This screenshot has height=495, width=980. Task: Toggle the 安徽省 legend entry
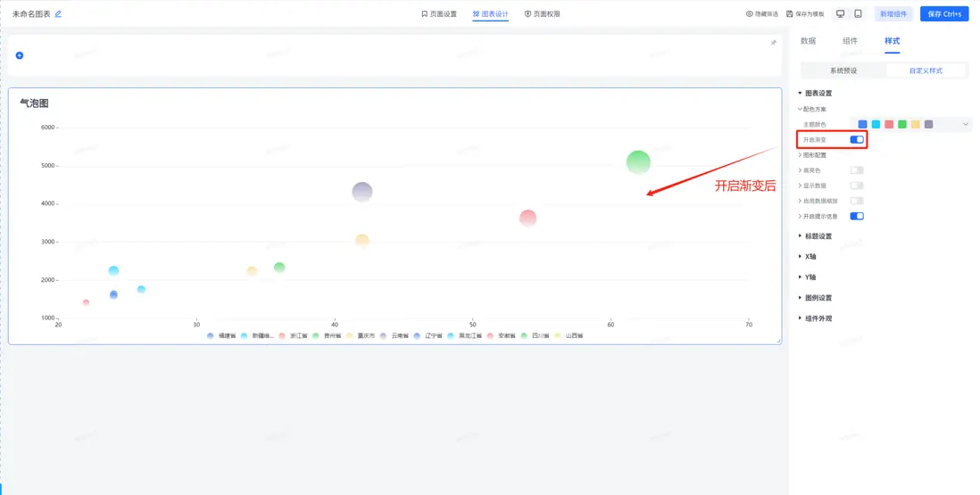coord(502,336)
